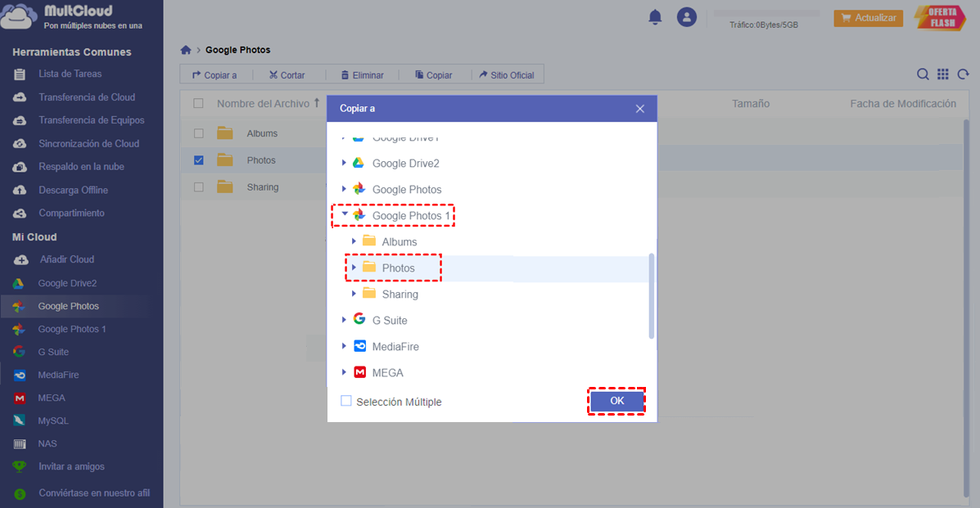Image resolution: width=980 pixels, height=508 pixels.
Task: Click the Albums folder icon in file list
Action: 225,133
